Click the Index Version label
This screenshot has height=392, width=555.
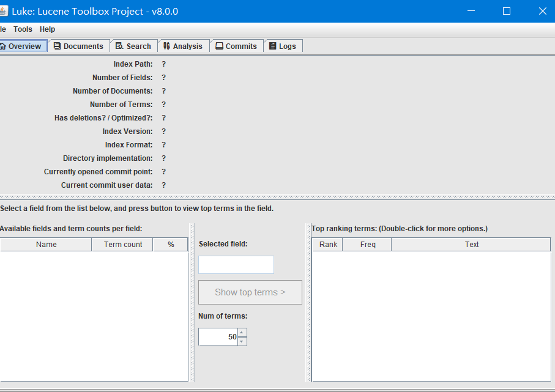point(127,131)
